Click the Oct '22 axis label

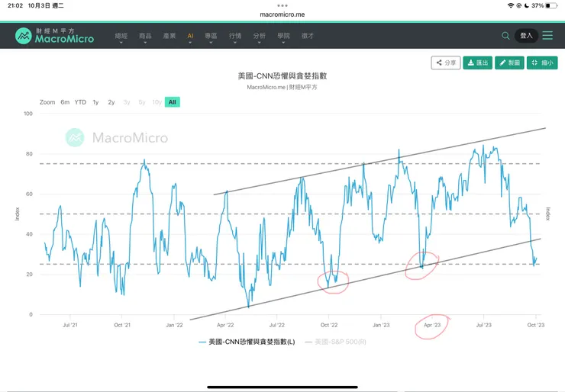click(329, 325)
